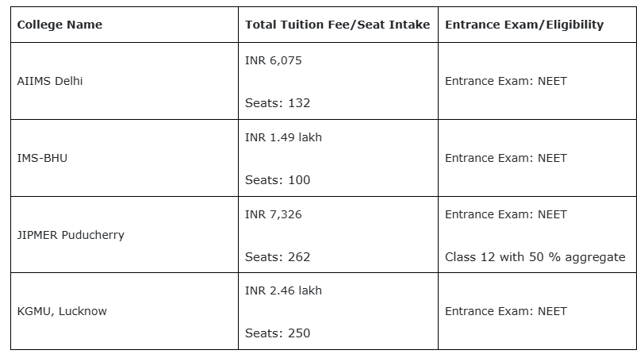Click the Entrance Exam/Eligibility header
Viewport: 644px width, 354px height.
pos(523,25)
